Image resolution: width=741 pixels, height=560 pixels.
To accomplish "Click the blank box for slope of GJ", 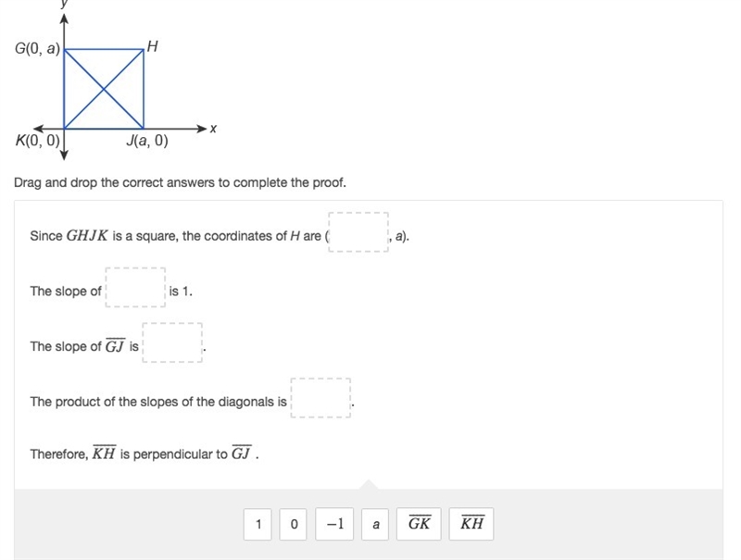I will 172,342.
